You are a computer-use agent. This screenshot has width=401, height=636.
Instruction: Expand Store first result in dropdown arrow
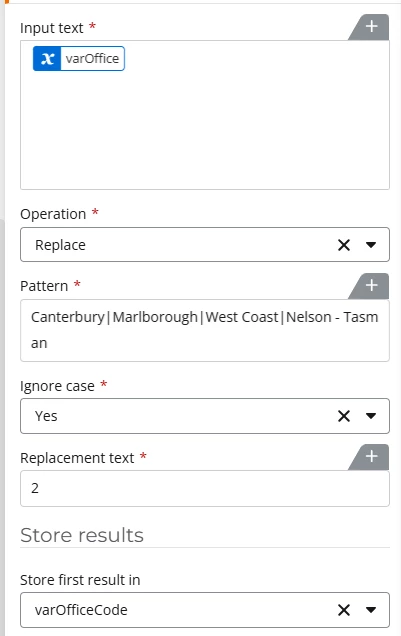(x=371, y=610)
